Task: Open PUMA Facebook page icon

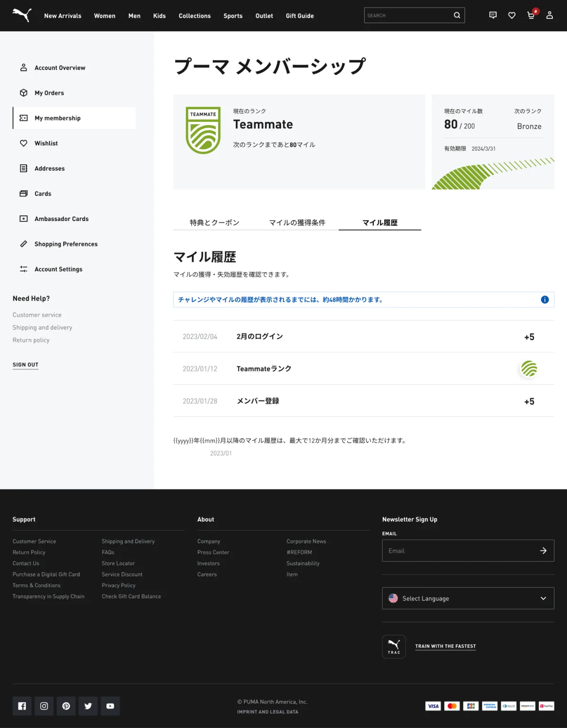Action: pyautogui.click(x=22, y=706)
